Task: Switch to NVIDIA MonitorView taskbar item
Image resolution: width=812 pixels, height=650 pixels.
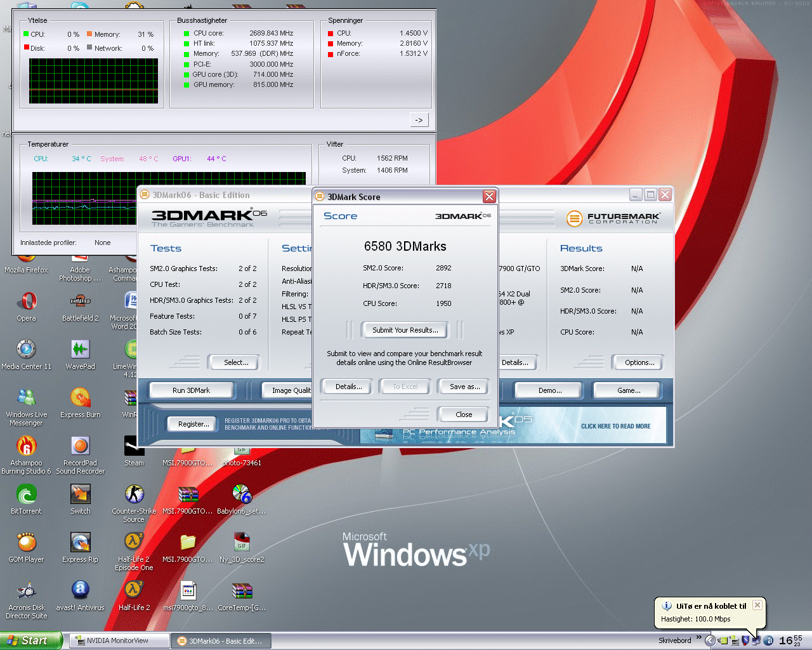Action: pyautogui.click(x=119, y=641)
